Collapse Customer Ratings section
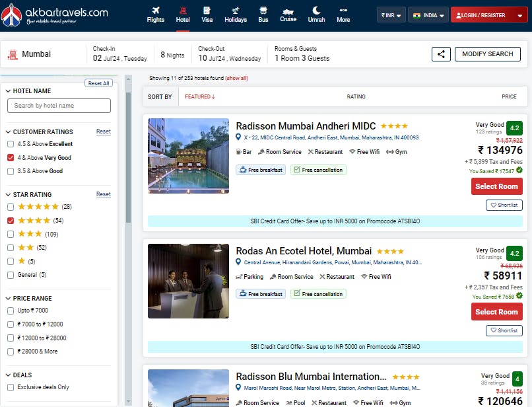 [x=8, y=132]
